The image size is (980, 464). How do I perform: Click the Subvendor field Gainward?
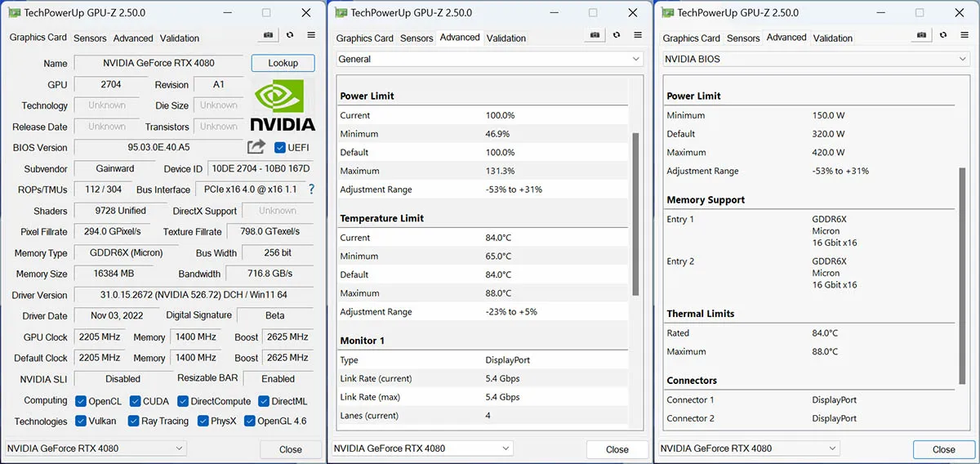tap(115, 169)
